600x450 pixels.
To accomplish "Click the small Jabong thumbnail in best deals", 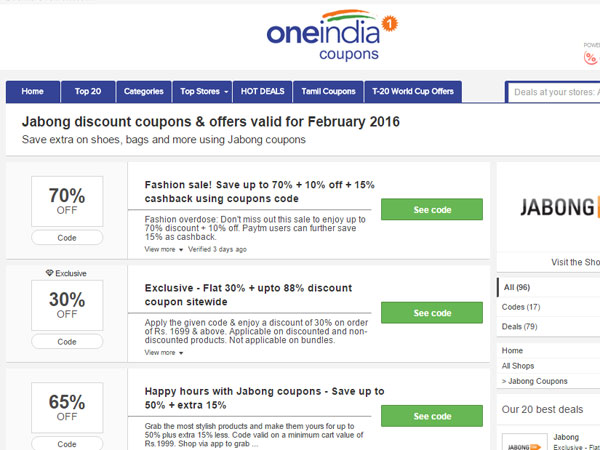I will tap(524, 442).
